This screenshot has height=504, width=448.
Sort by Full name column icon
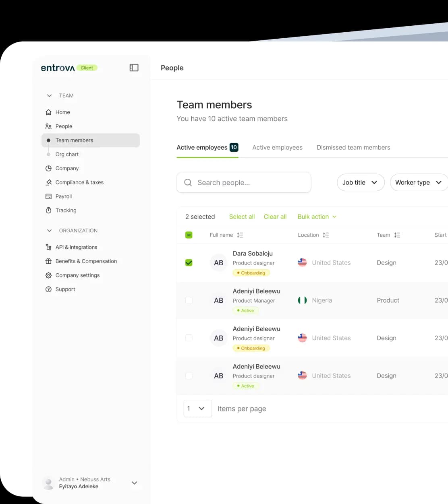tap(240, 235)
